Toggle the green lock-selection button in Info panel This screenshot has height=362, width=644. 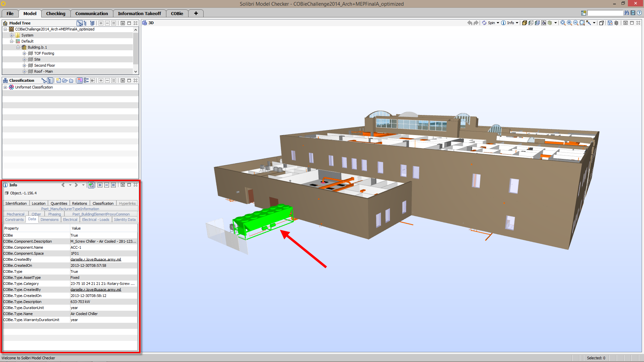pos(91,185)
